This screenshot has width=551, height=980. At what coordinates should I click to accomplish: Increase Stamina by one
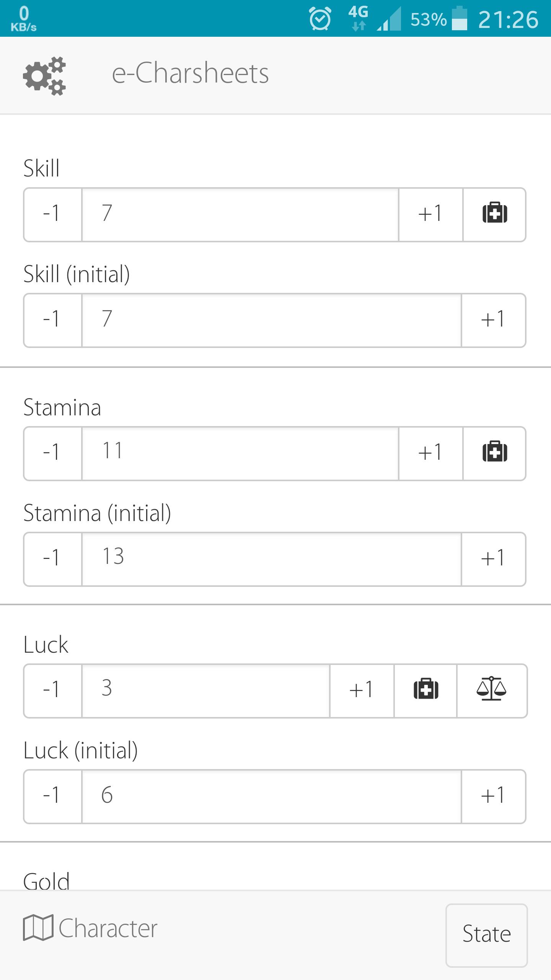[430, 452]
